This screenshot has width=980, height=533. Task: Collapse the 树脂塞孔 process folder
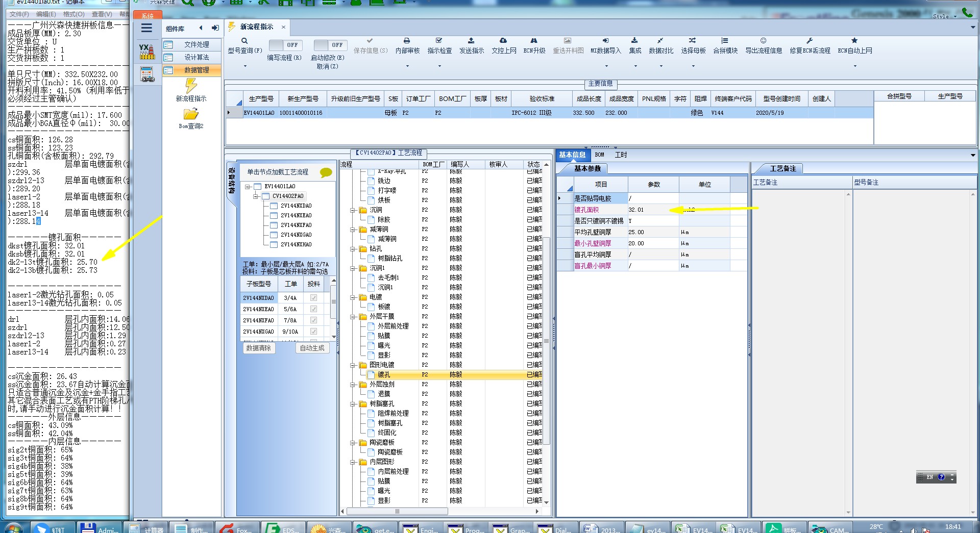[353, 404]
